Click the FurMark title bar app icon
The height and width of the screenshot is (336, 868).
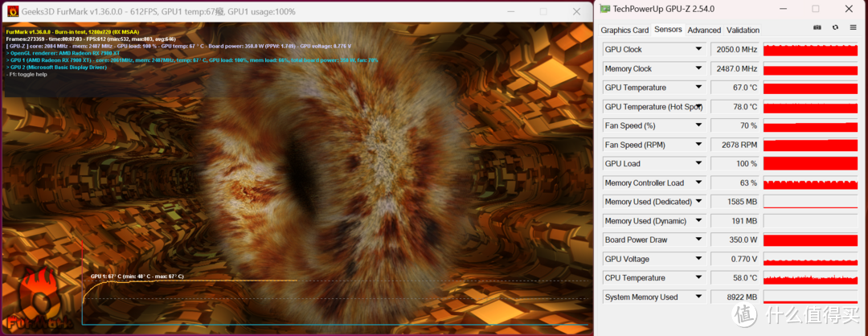(x=12, y=11)
